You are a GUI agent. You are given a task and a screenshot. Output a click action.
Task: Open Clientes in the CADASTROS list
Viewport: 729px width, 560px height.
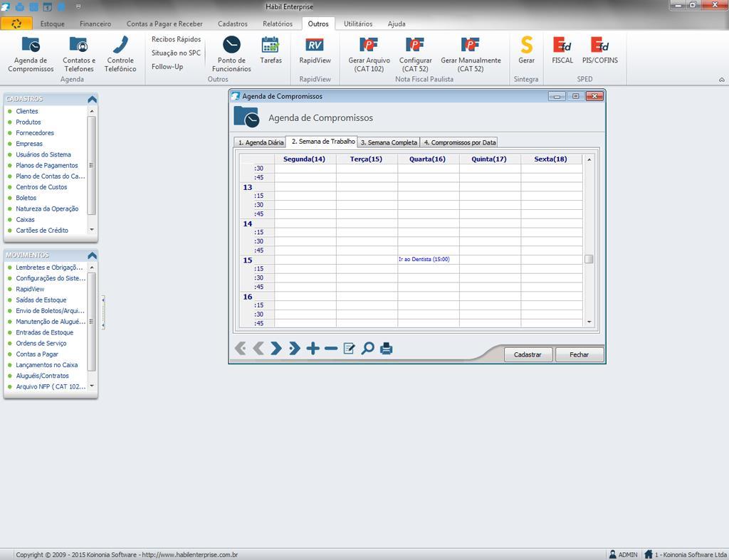27,111
